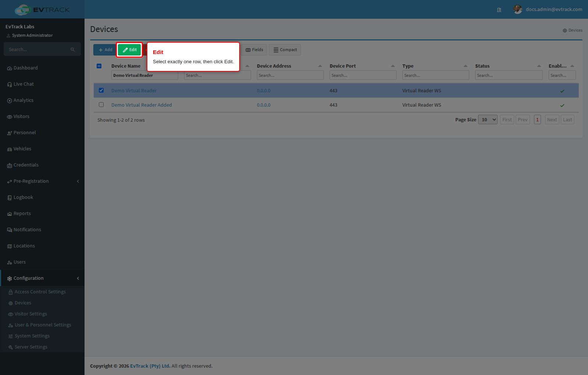Viewport: 588px width, 375px height.
Task: Click the Next pagination button
Action: (552, 119)
